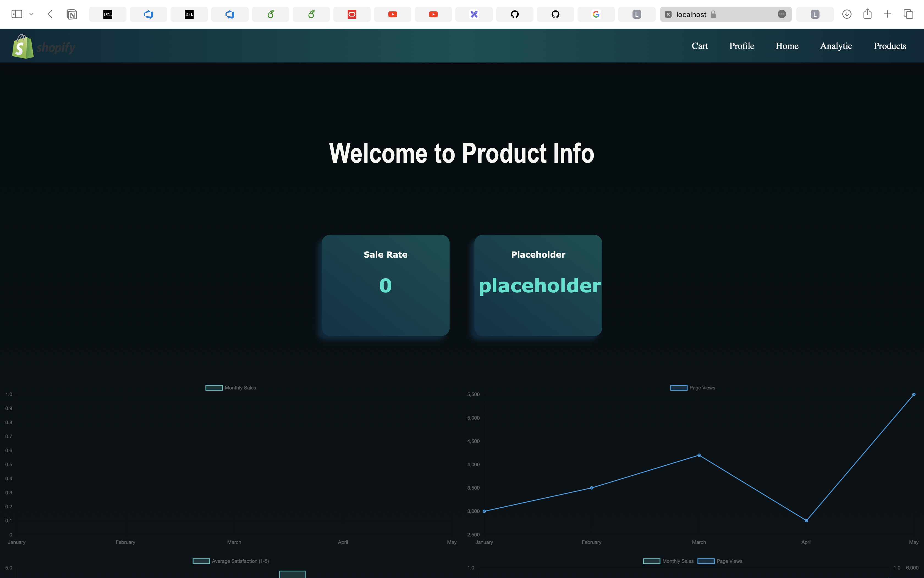Click the Shopify logo
Screen dimensions: 924x578
click(43, 46)
